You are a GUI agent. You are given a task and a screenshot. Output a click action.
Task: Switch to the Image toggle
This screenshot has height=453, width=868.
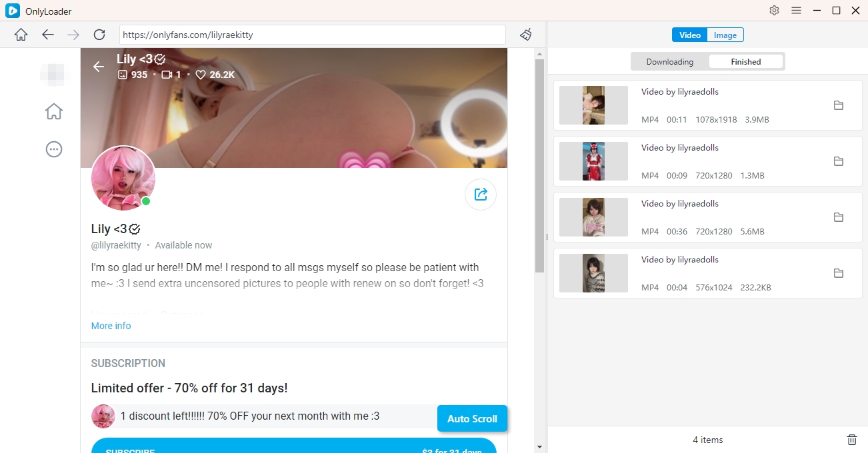(x=725, y=35)
